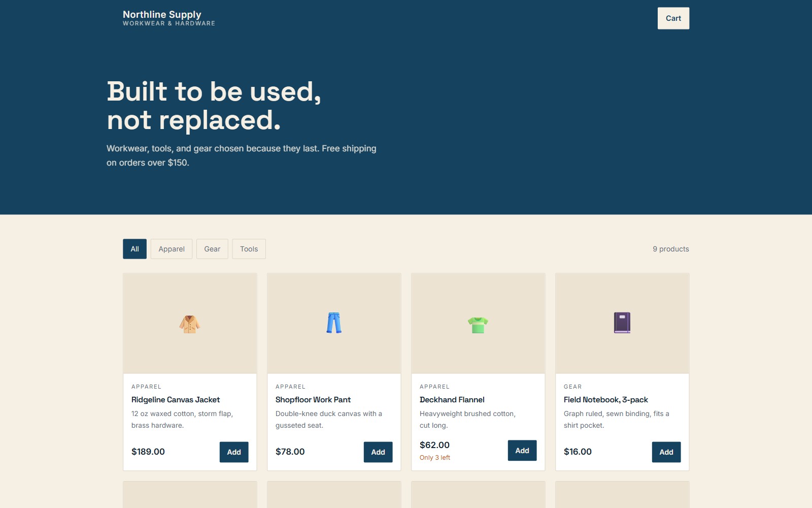Viewport: 812px width, 508px height.
Task: Click the free shipping hero subtitle text
Action: 242,155
